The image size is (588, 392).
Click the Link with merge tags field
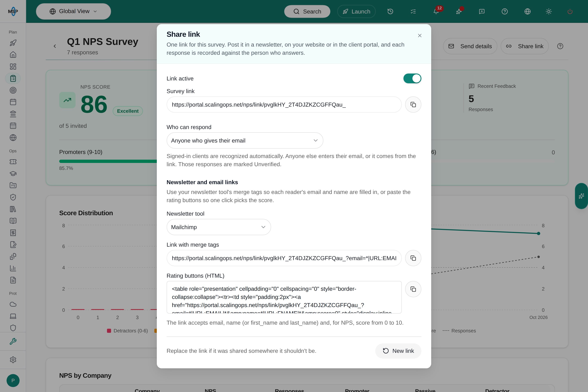(284, 258)
